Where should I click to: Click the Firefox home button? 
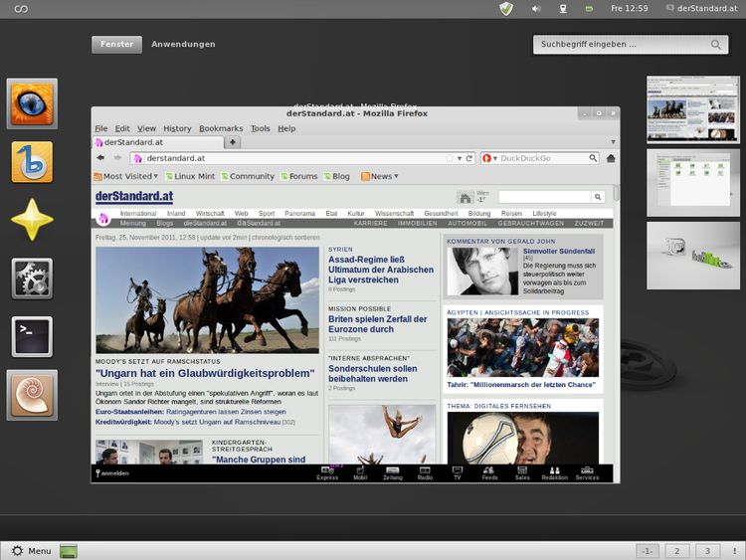[x=611, y=158]
